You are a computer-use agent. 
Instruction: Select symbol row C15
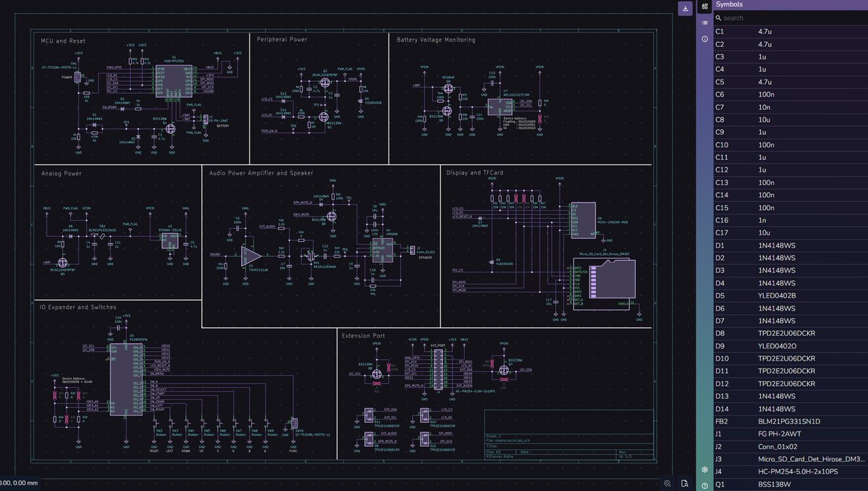click(791, 208)
